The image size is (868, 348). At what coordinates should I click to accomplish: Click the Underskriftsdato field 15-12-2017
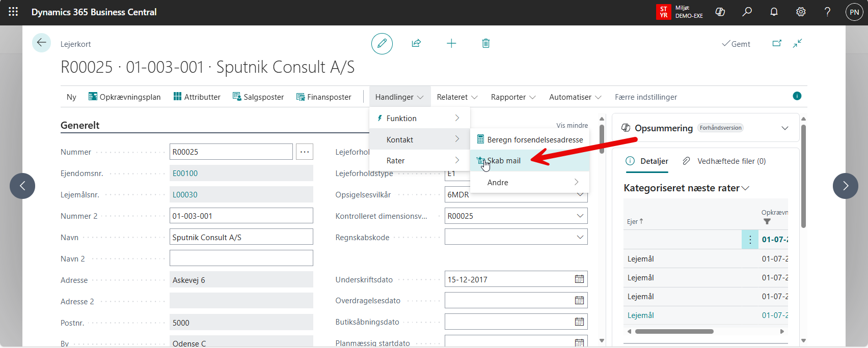point(508,279)
